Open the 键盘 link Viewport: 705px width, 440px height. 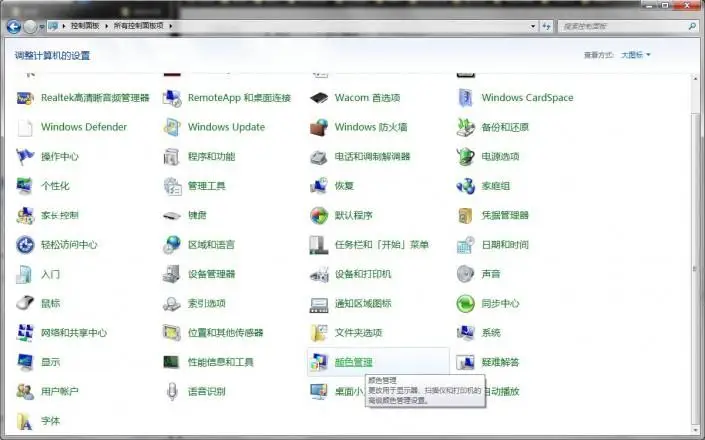[197, 215]
